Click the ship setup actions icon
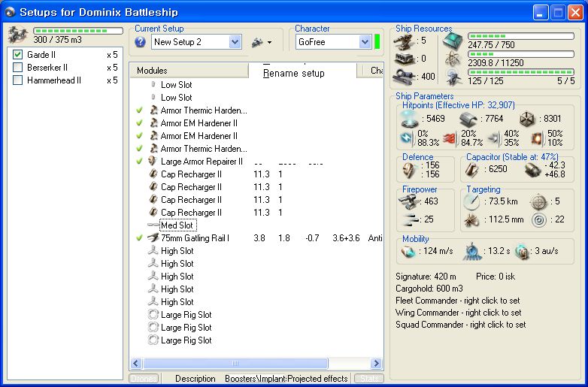The image size is (588, 387). point(256,42)
